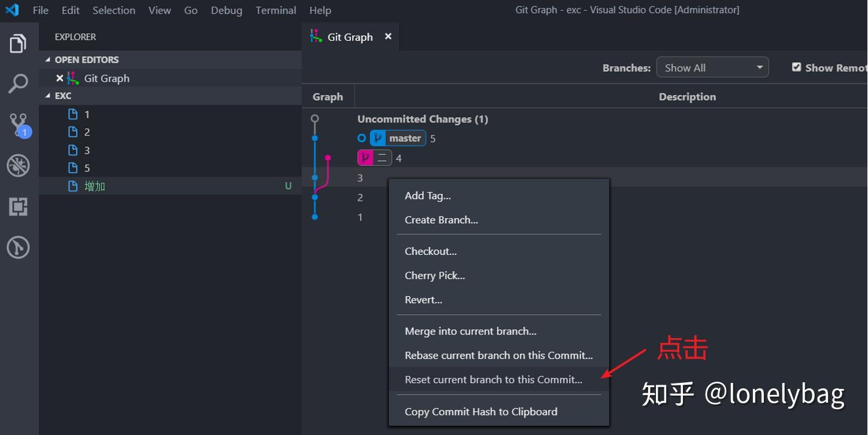Toggle the Show Remote Branches checkbox
The image size is (868, 435).
tap(796, 67)
